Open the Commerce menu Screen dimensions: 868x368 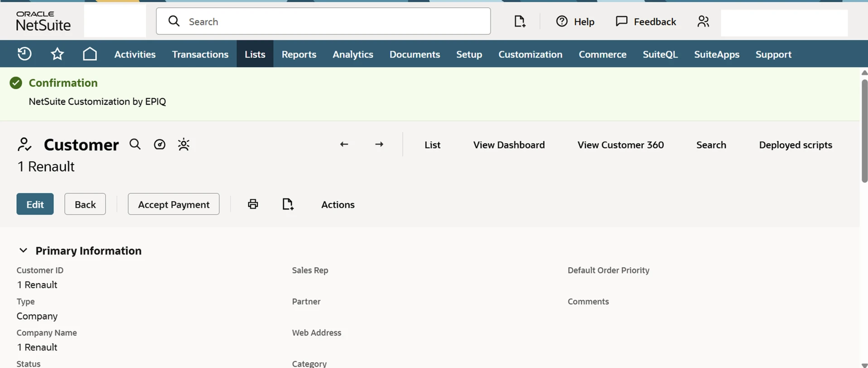pyautogui.click(x=603, y=54)
